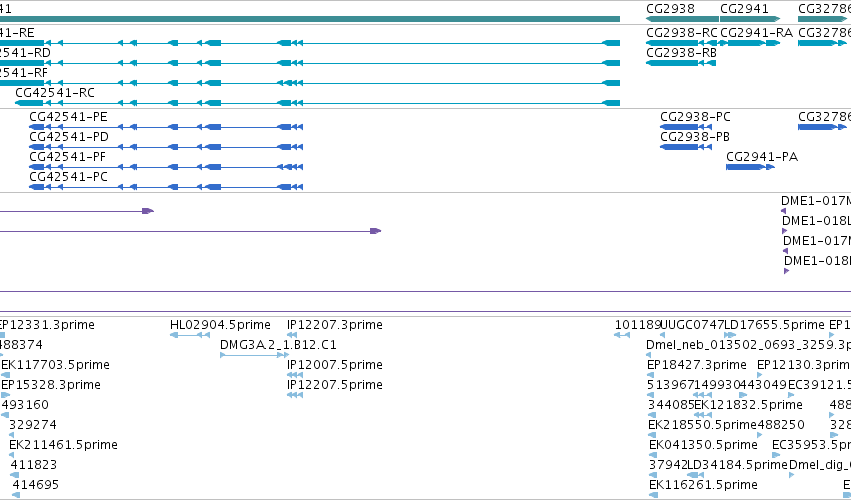This screenshot has height=500, width=851.
Task: Click the EK121832.5prime label
Action: pyautogui.click(x=748, y=405)
